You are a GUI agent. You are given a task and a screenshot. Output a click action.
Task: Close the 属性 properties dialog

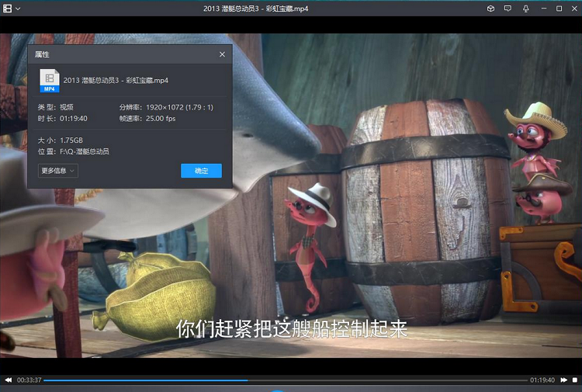click(222, 54)
